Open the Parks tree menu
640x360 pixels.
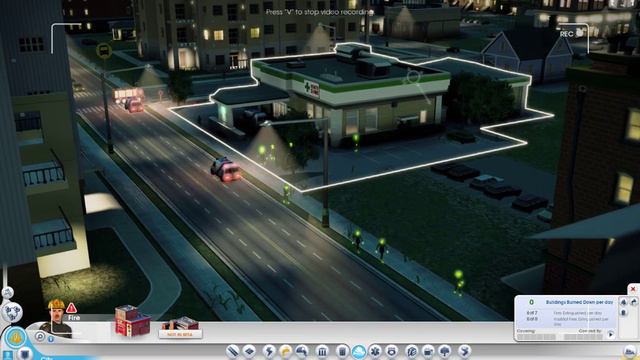pyautogui.click(x=445, y=351)
